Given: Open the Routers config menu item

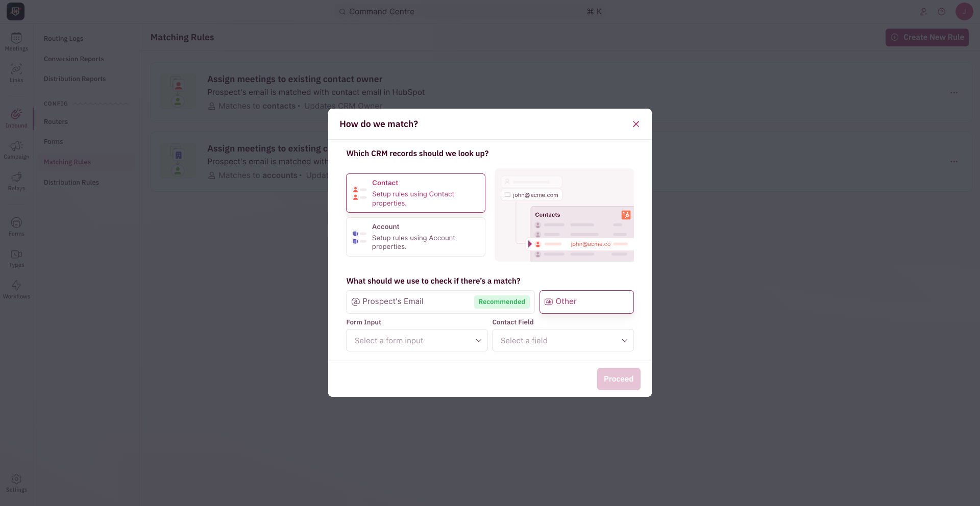Looking at the screenshot, I should point(56,121).
